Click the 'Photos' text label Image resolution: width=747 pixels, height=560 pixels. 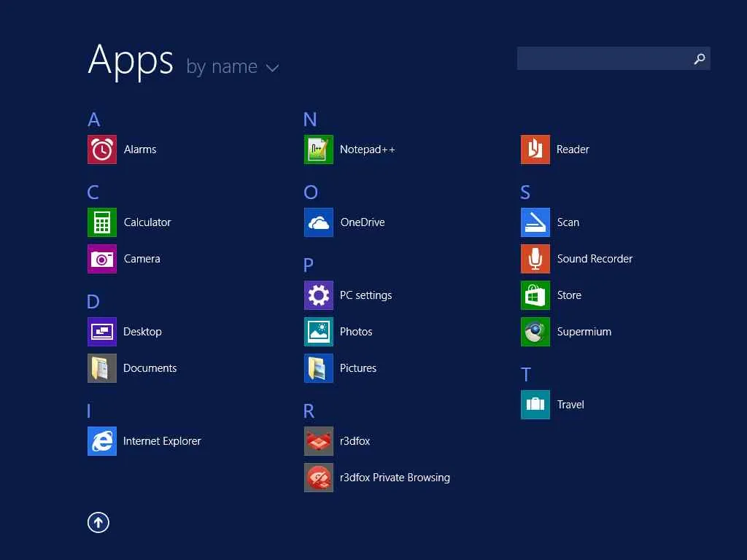pos(356,332)
